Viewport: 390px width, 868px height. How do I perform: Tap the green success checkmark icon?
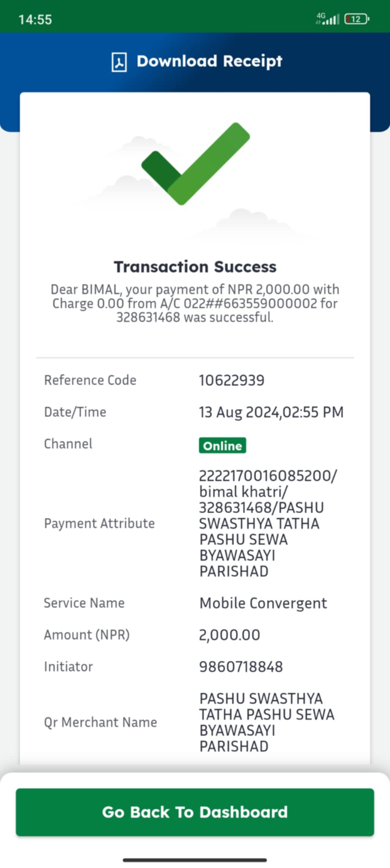tap(196, 164)
